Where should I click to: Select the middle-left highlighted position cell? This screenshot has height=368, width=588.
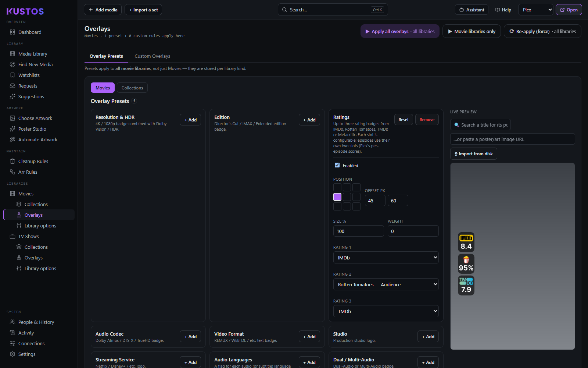click(337, 197)
